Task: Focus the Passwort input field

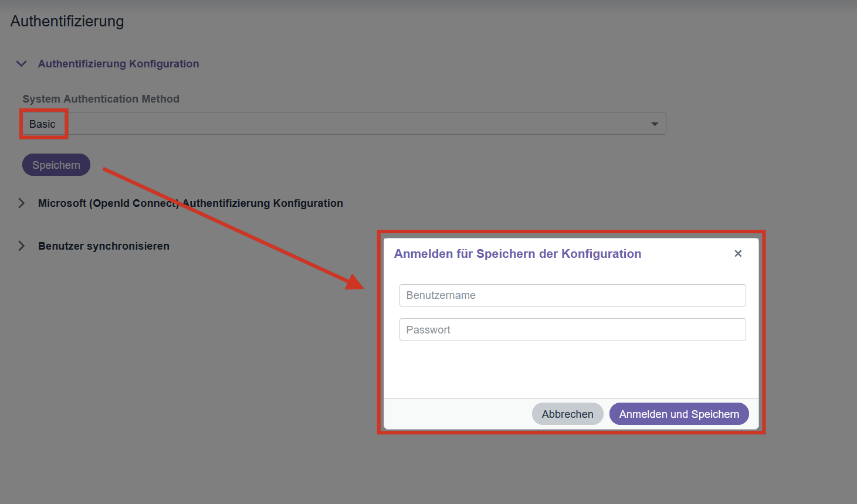Action: point(572,329)
